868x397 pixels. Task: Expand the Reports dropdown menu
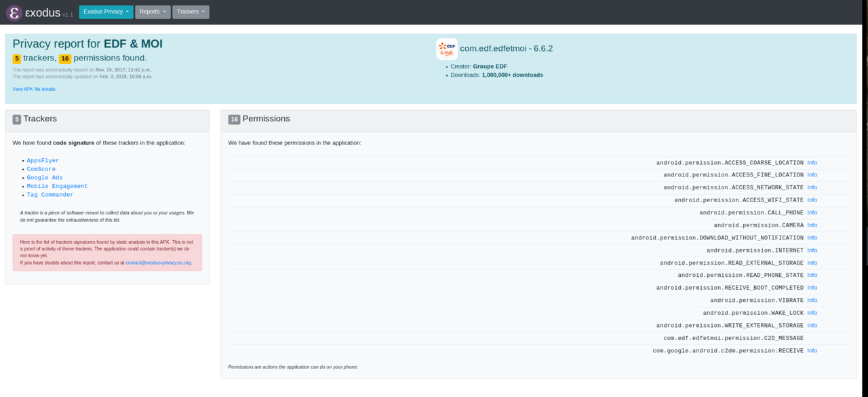152,12
